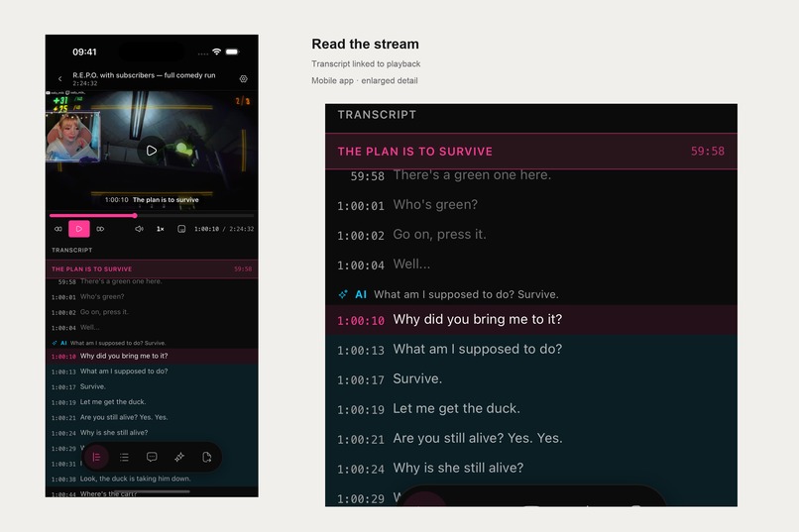Open settings gear in phone header
This screenshot has height=532, width=799.
point(244,78)
